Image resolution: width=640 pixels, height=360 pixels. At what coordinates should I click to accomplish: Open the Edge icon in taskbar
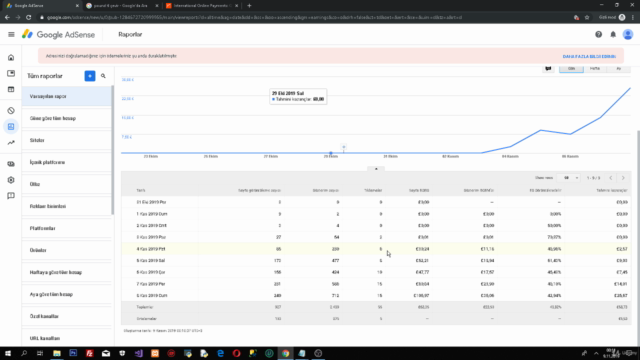(x=220, y=353)
